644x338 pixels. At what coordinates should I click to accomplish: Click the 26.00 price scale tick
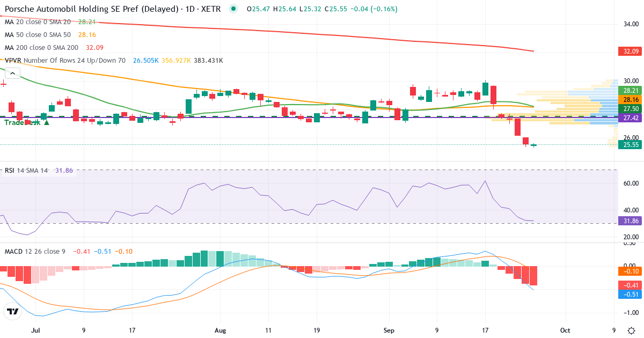(631, 138)
